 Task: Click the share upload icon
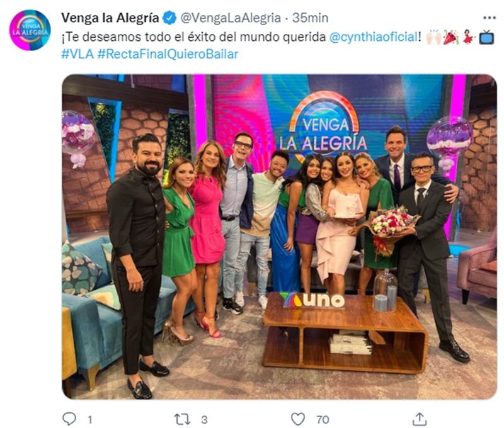420,419
